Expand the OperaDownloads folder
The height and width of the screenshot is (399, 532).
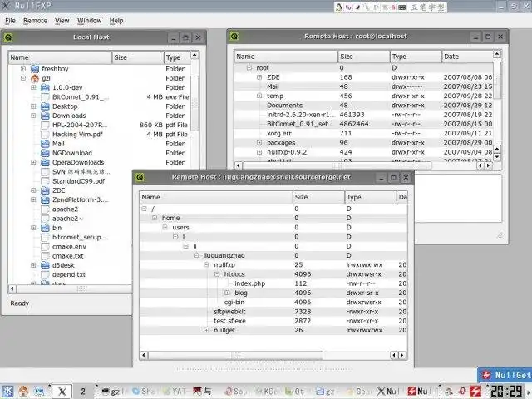pyautogui.click(x=33, y=162)
